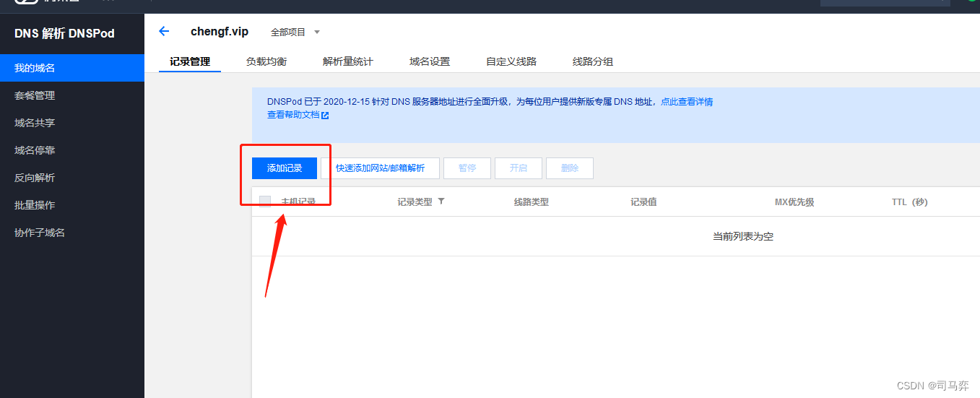Screen dimensions: 980x398
Task: Switch to the 记录管理 tab
Action: 190,61
